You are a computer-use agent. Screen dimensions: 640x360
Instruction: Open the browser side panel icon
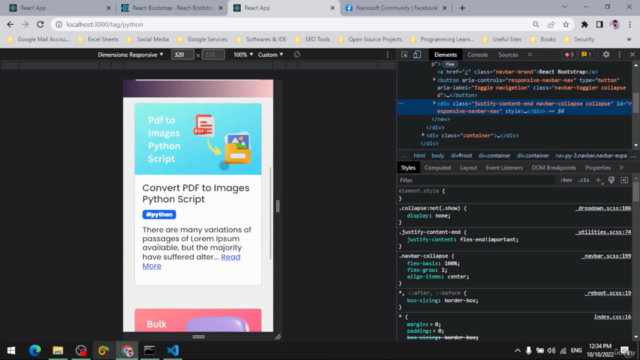click(x=599, y=24)
